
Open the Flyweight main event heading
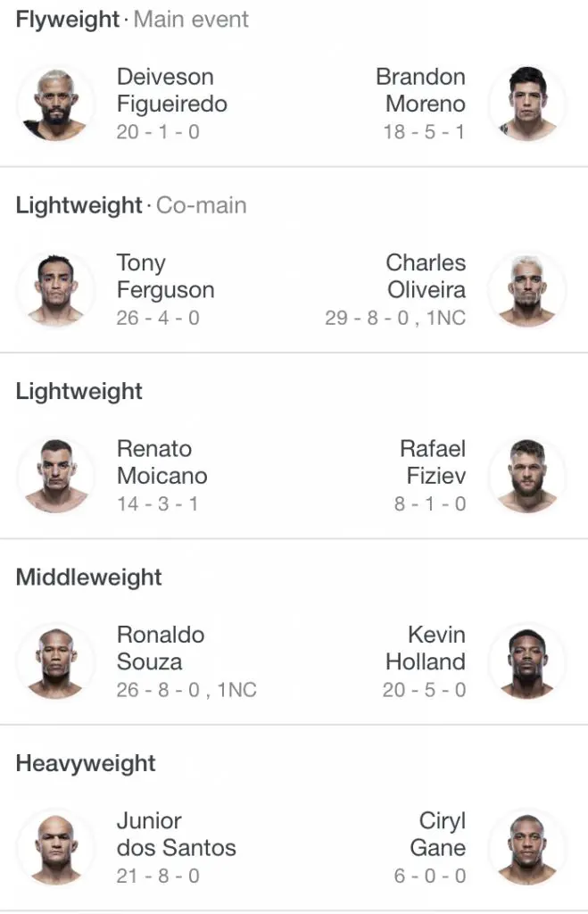[x=132, y=20]
